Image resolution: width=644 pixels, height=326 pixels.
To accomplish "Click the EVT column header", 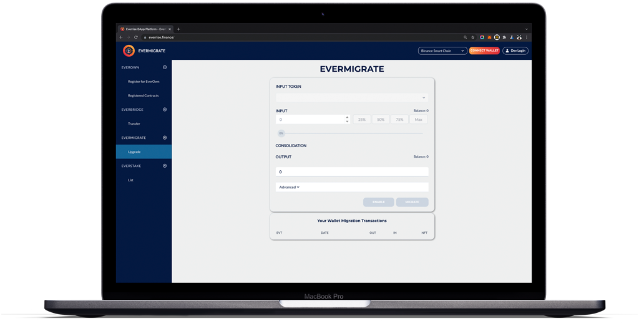I will click(x=280, y=233).
